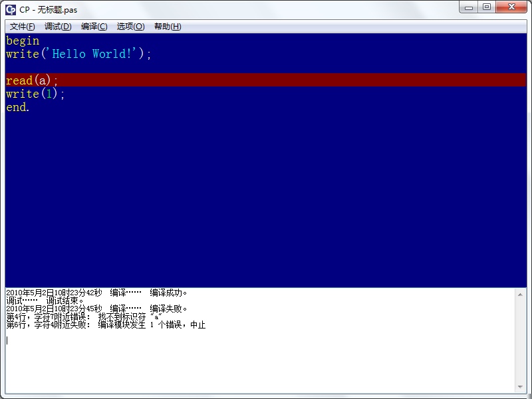Screen dimensions: 532x399
Task: Click the empty line below Hello World statement
Action: coord(265,67)
